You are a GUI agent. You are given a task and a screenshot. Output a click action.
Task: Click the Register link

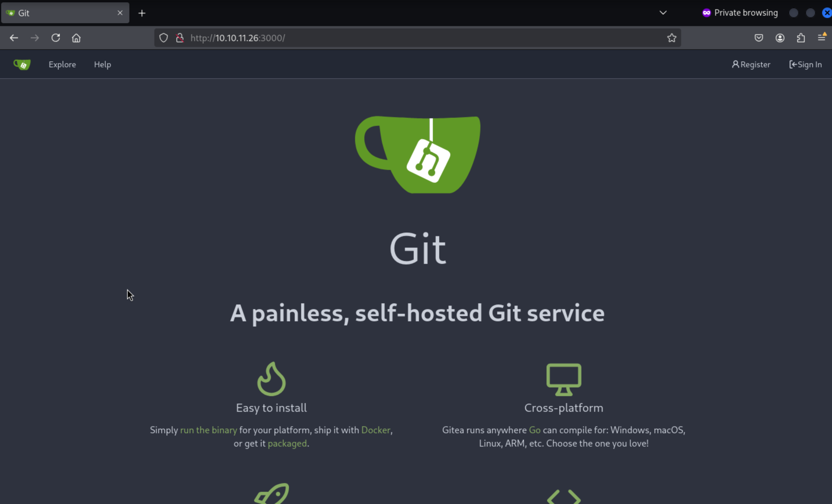click(x=751, y=64)
